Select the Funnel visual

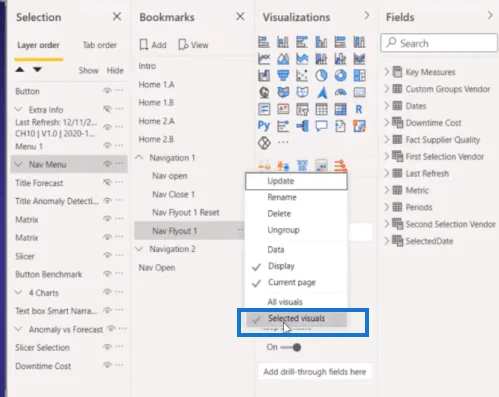[283, 76]
